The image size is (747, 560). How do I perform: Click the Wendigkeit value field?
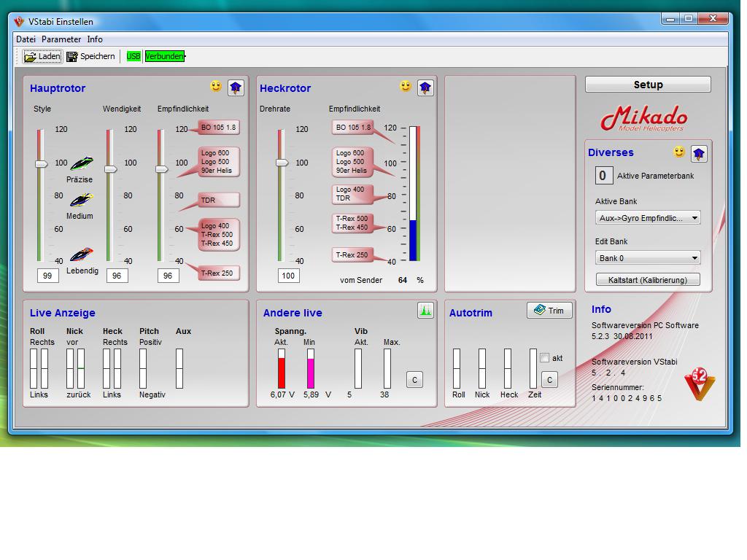click(x=117, y=275)
